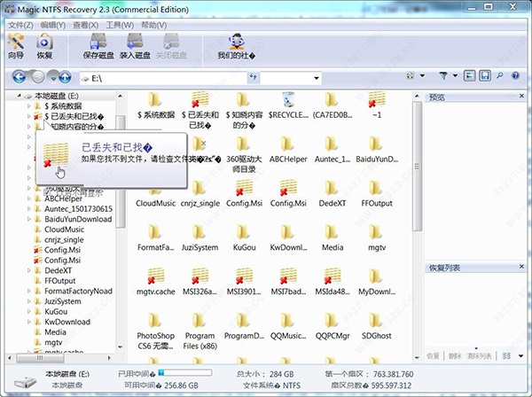The width and height of the screenshot is (532, 397).
Task: Select the $ 已丢失和已找 deleted folder
Action: tap(199, 110)
